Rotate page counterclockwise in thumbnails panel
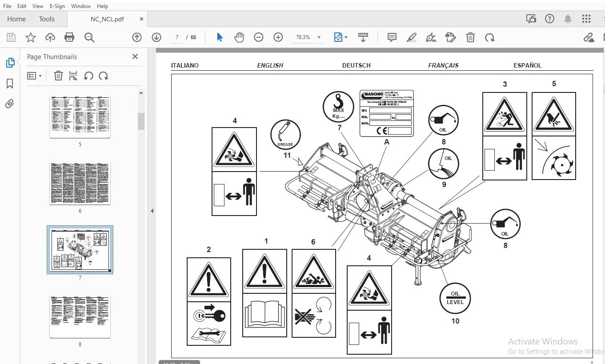 coord(88,76)
